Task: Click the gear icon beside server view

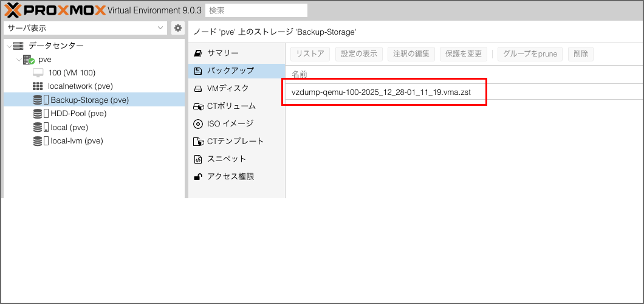Action: 177,28
